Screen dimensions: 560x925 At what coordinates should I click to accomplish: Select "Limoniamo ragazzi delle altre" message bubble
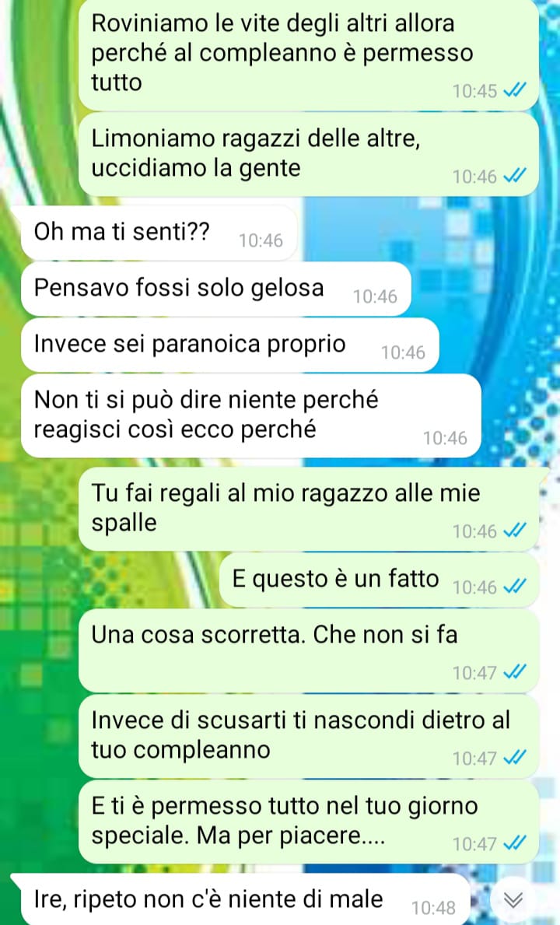(308, 154)
